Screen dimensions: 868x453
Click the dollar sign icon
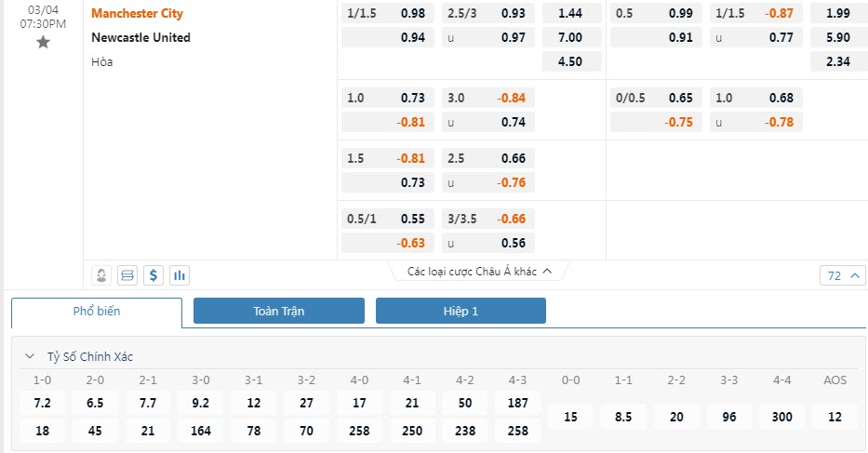[154, 275]
